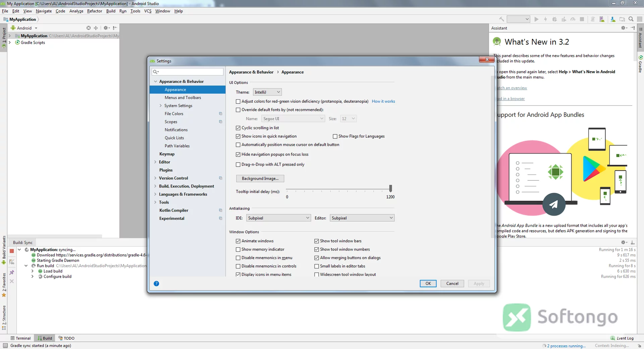Click OK in Settings dialog
The image size is (644, 349).
coord(428,284)
